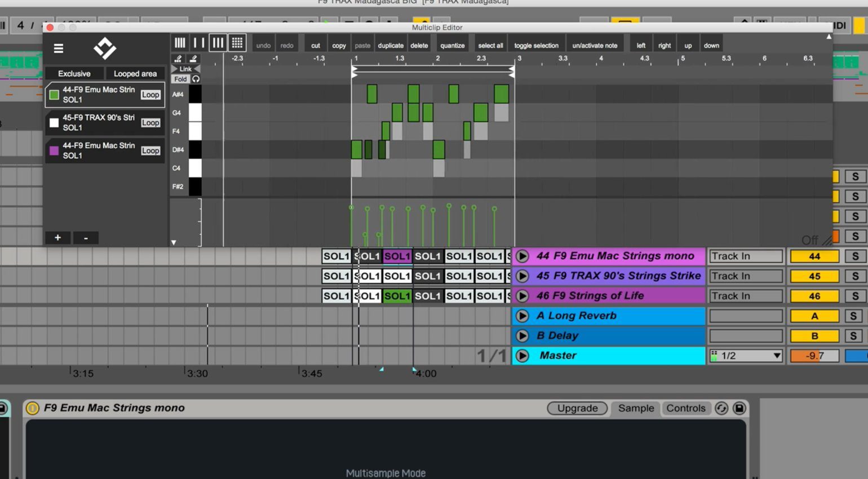The image size is (868, 479).
Task: Toggle Loop for 45-F9 TRAX 90's clip
Action: 150,122
